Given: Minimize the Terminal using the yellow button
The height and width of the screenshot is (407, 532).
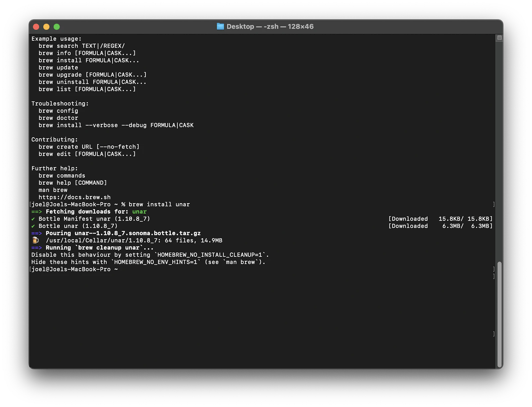Looking at the screenshot, I should point(47,27).
